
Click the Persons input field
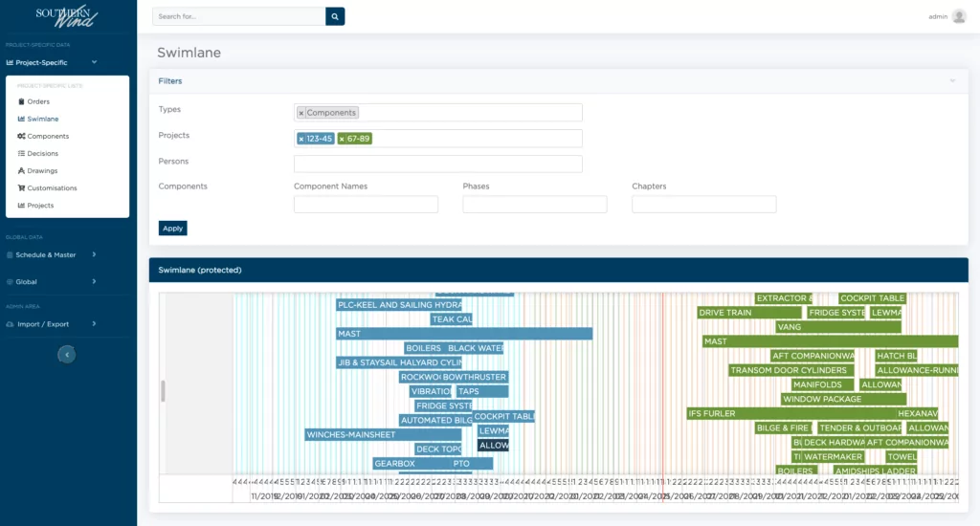(x=438, y=164)
